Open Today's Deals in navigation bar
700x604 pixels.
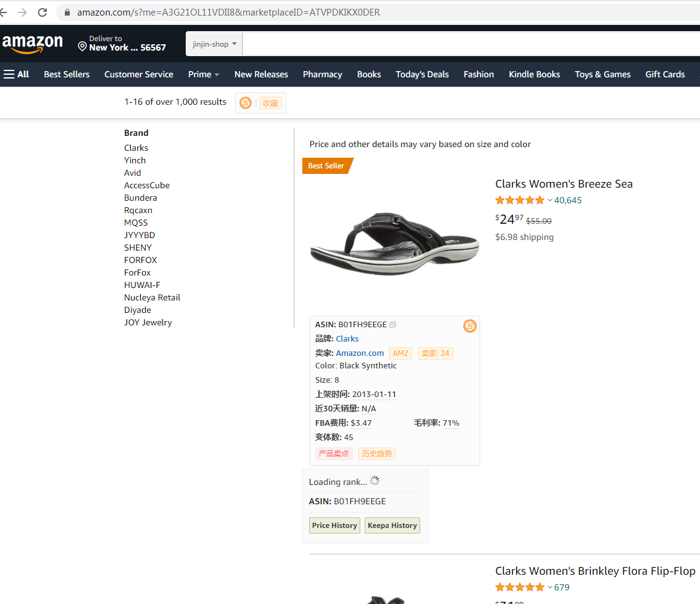point(422,74)
